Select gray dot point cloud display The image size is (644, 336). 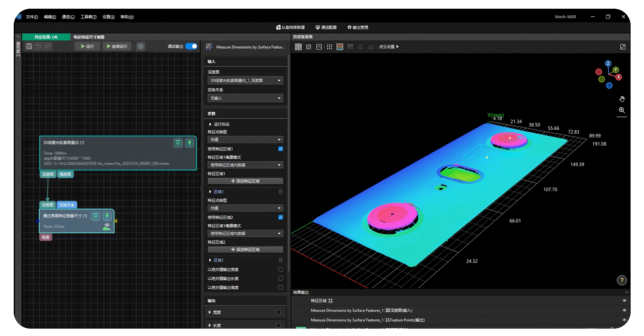[350, 47]
